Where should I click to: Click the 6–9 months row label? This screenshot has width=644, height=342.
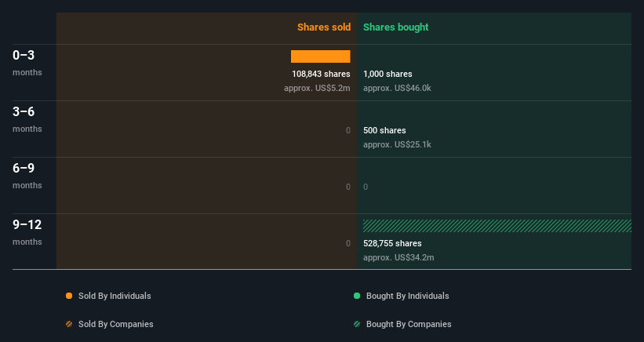(x=27, y=176)
